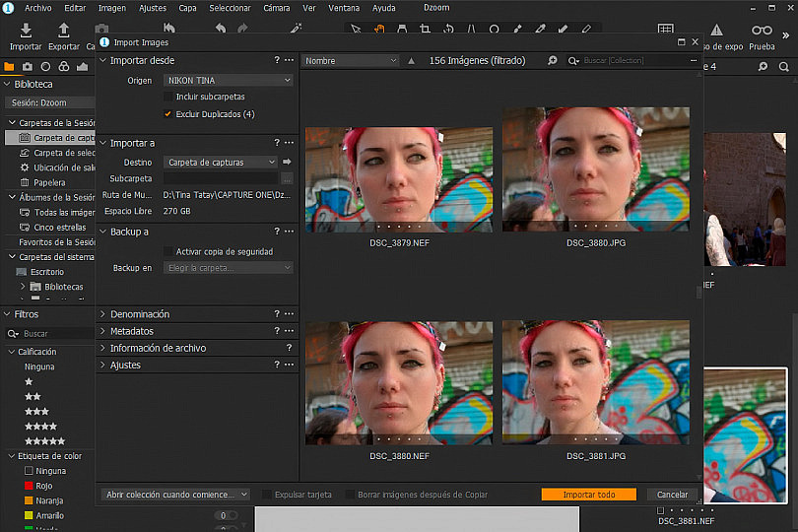Click the Cancelar button
This screenshot has width=798, height=532.
(x=672, y=495)
